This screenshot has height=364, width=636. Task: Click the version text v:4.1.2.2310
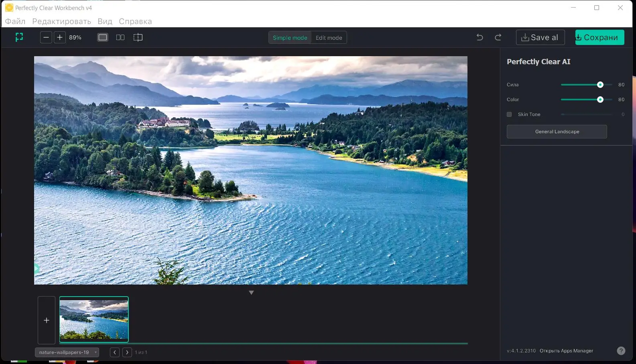tap(521, 351)
